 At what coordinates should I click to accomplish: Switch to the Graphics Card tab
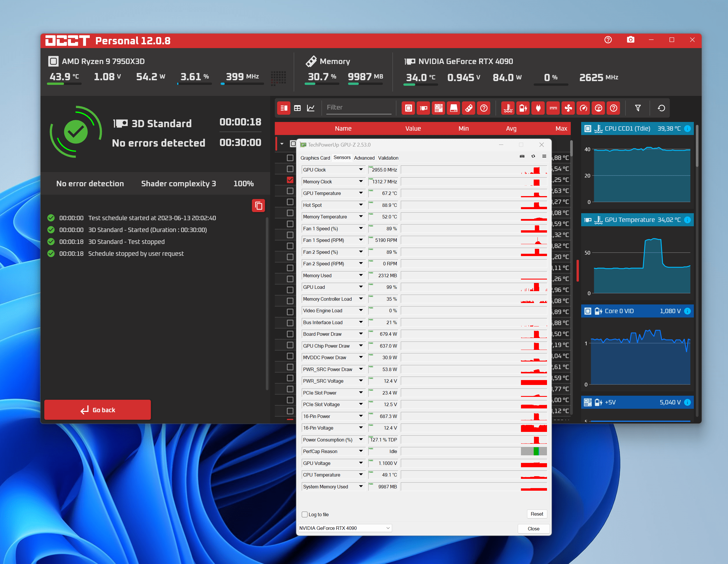pos(315,158)
